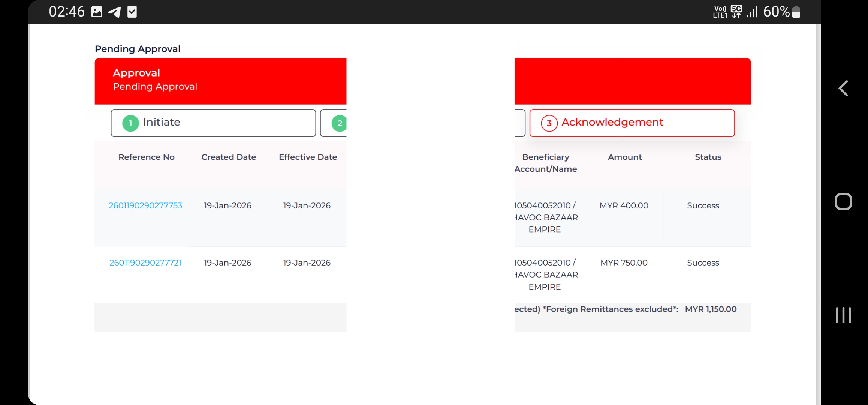Tap the battery status icon

coord(796,12)
